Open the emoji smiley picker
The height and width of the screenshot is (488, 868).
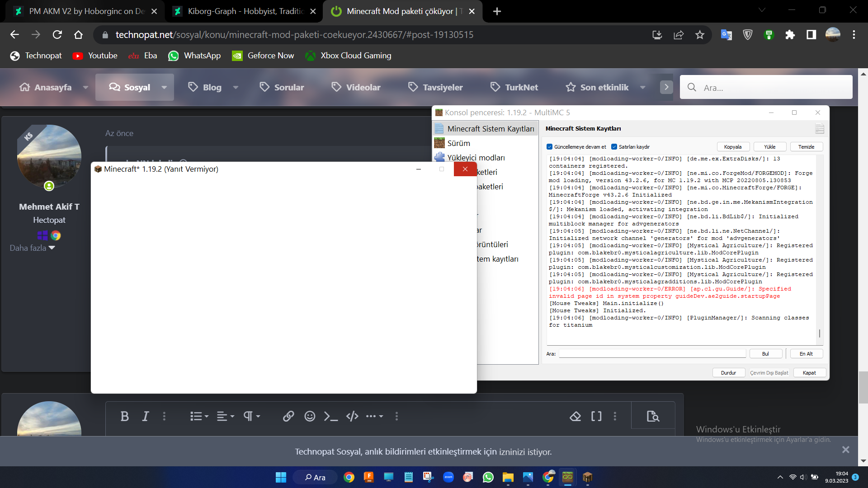[x=310, y=416]
